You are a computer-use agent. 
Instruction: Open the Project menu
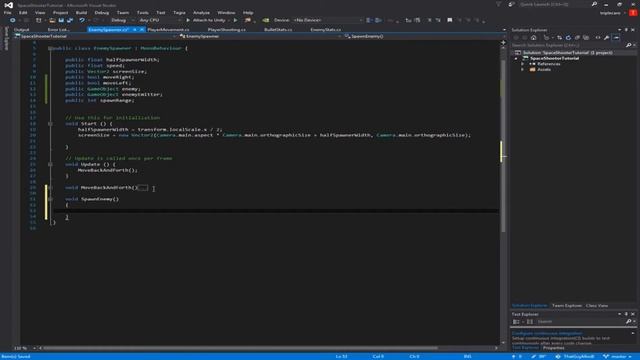(x=60, y=13)
